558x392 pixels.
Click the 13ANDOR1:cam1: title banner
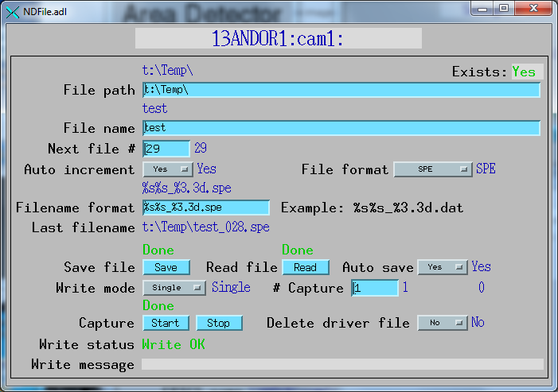[x=278, y=39]
